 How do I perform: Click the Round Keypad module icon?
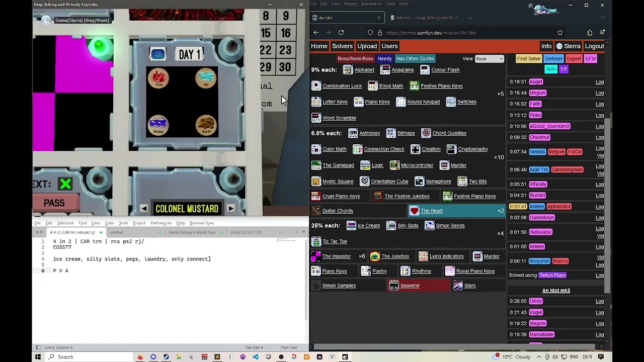coord(400,102)
